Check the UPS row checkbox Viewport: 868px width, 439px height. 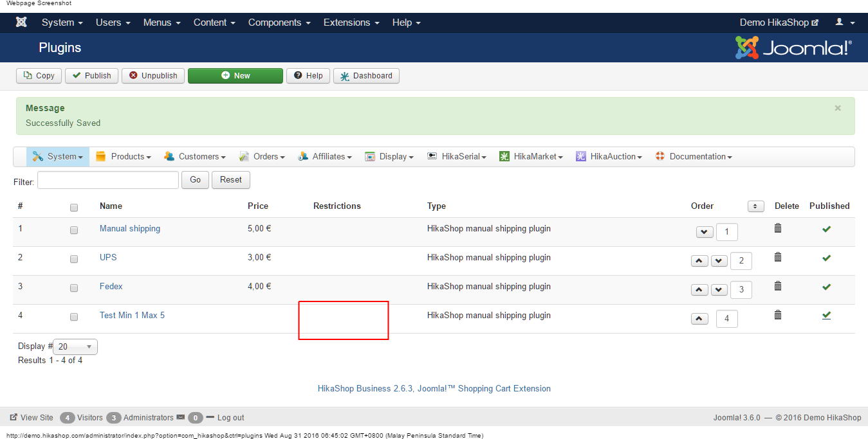74,259
